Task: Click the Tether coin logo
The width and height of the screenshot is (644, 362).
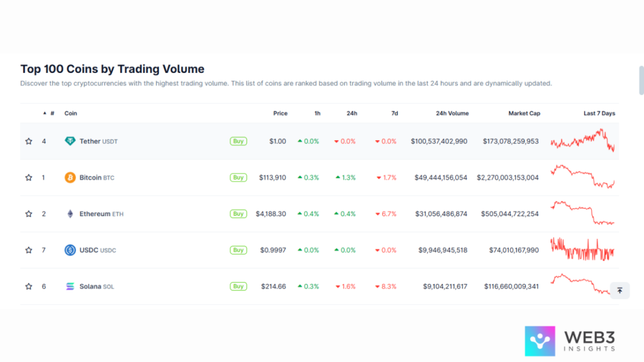Action: [70, 141]
